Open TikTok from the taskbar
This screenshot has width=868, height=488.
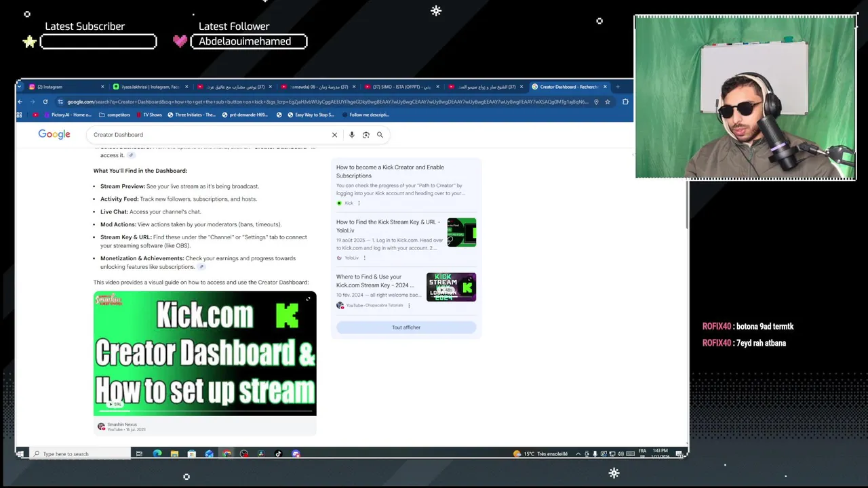pyautogui.click(x=278, y=453)
